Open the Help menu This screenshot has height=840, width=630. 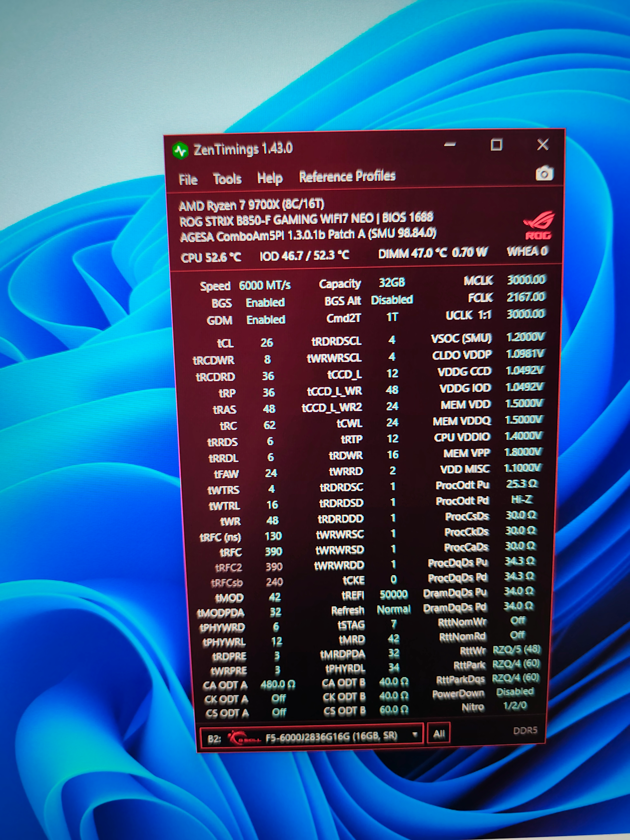[270, 178]
